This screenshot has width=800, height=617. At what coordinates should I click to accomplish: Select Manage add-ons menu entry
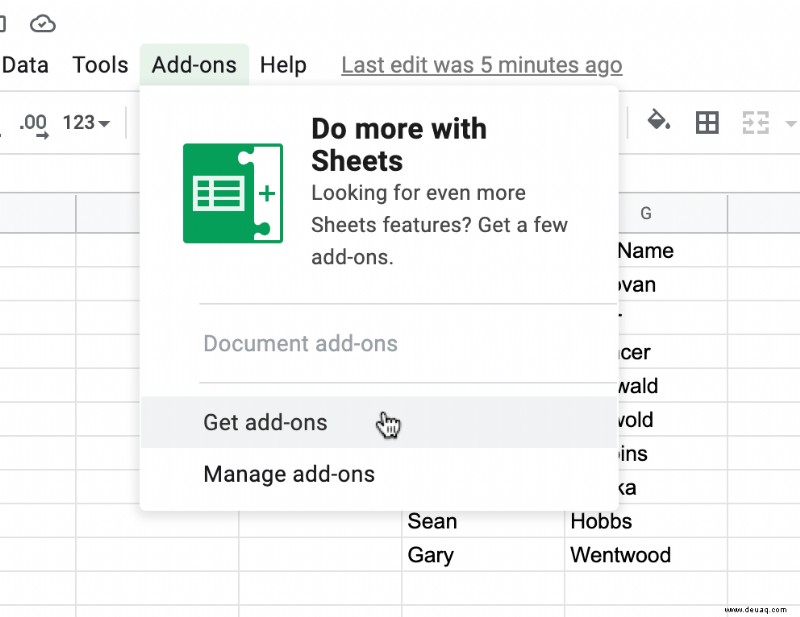pyautogui.click(x=379, y=474)
